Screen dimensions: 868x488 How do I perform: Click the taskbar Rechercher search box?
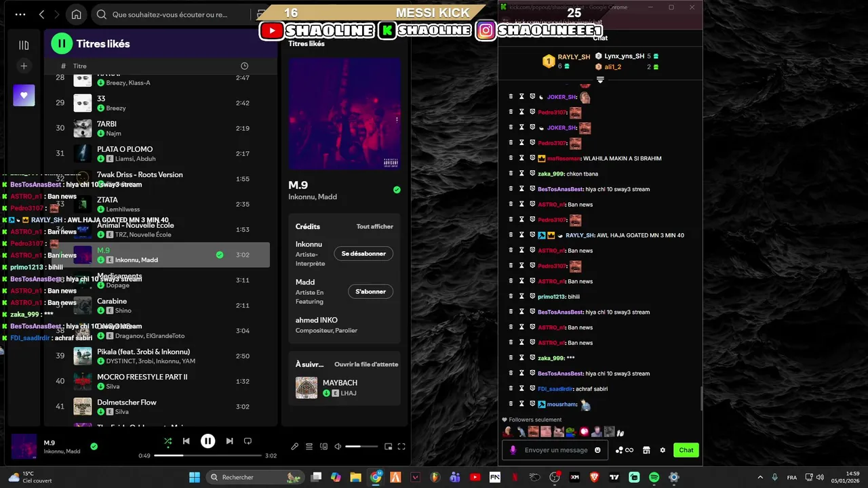click(x=254, y=477)
